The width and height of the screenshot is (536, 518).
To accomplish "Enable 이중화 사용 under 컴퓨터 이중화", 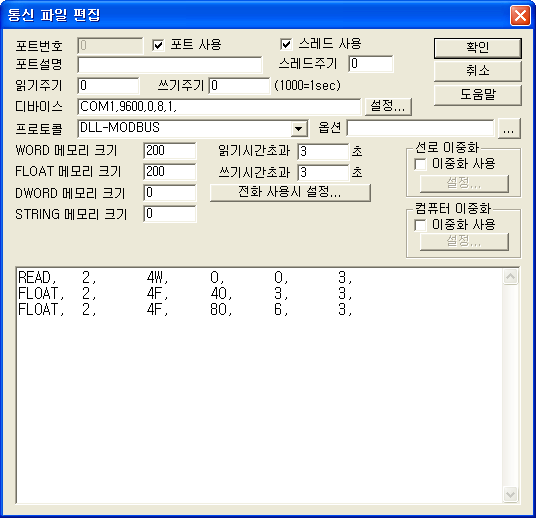I will click(x=420, y=225).
